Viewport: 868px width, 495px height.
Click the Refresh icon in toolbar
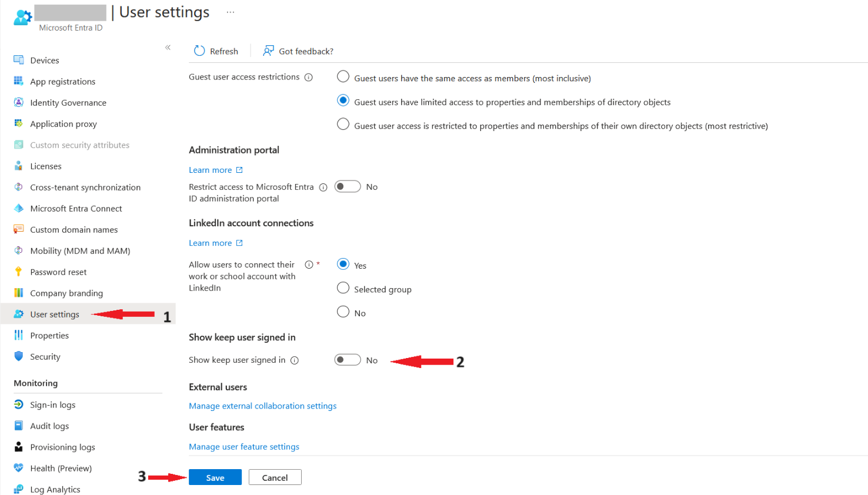pyautogui.click(x=199, y=51)
